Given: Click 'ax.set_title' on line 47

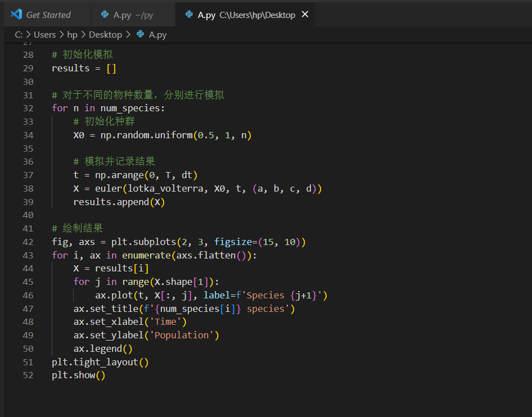Looking at the screenshot, I should pos(106,309).
